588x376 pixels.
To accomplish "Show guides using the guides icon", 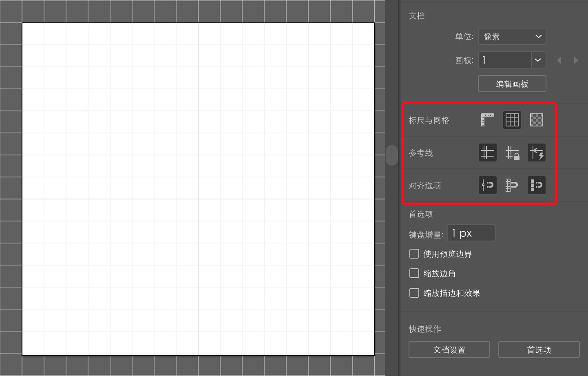I will click(x=487, y=153).
